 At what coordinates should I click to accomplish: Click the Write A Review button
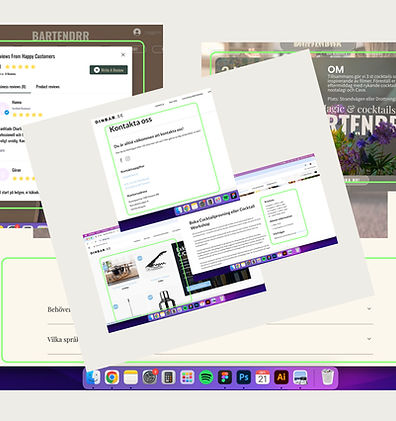(109, 70)
